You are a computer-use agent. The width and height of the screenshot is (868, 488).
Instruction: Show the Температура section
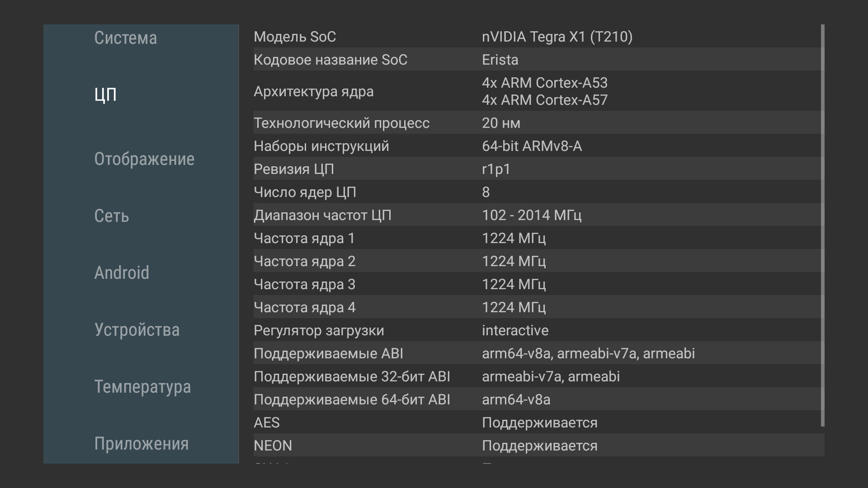(142, 387)
